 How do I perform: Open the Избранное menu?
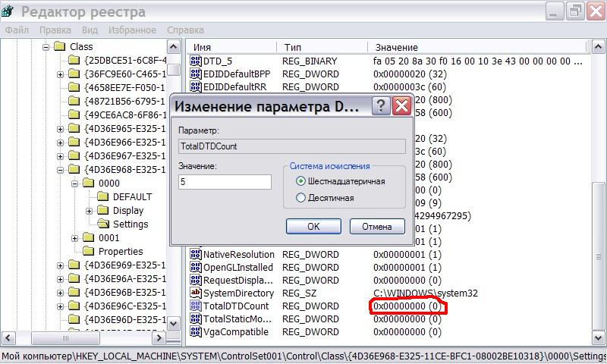coord(134,30)
